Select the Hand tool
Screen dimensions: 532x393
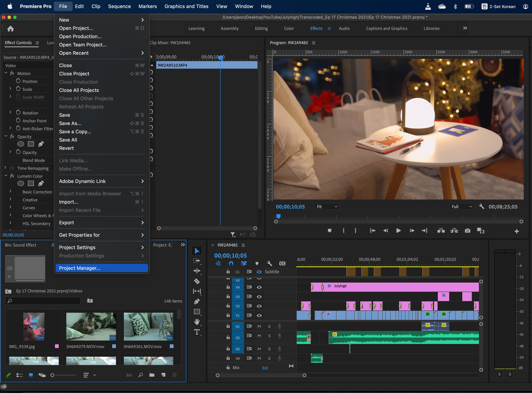(x=197, y=322)
